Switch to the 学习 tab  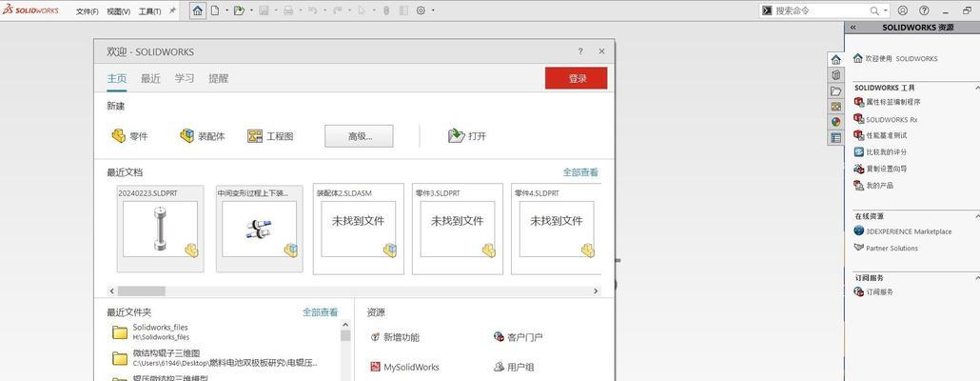[x=185, y=78]
